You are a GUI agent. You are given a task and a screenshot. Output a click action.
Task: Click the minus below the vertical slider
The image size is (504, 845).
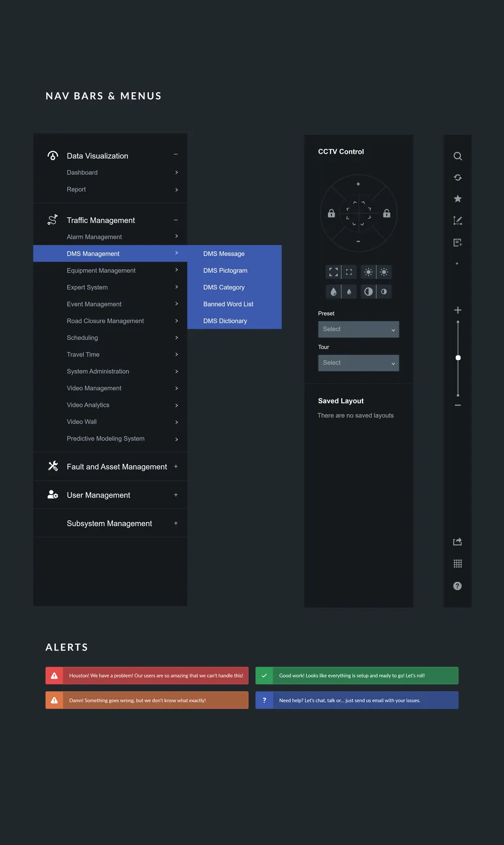[458, 405]
